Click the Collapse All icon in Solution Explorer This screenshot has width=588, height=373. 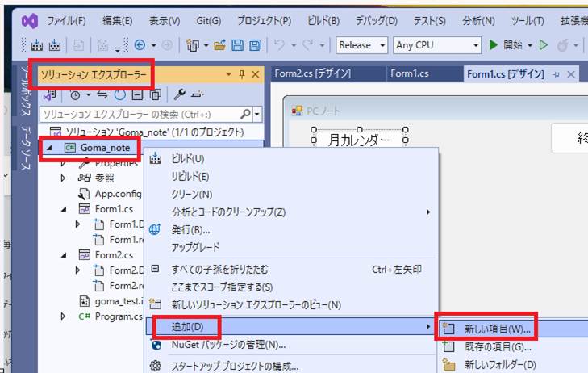coord(137,94)
